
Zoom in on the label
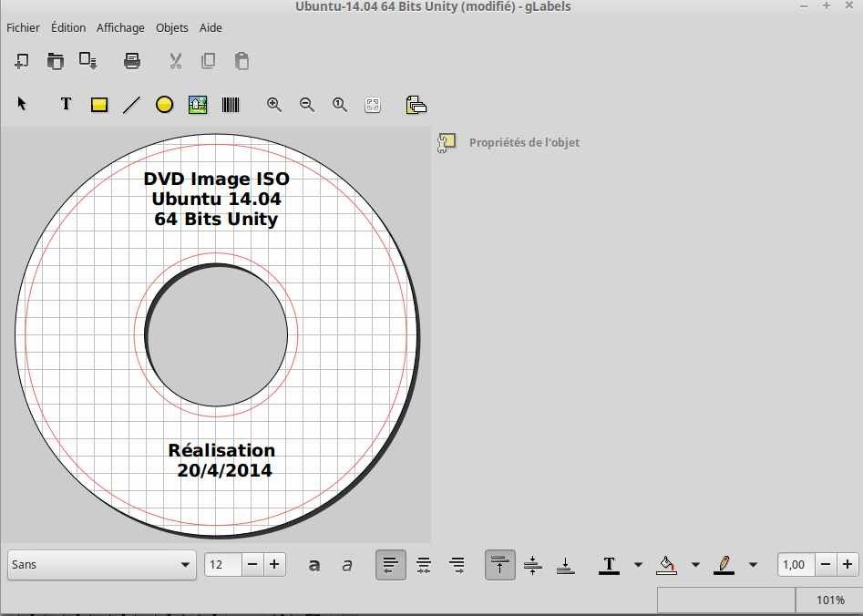pyautogui.click(x=274, y=105)
